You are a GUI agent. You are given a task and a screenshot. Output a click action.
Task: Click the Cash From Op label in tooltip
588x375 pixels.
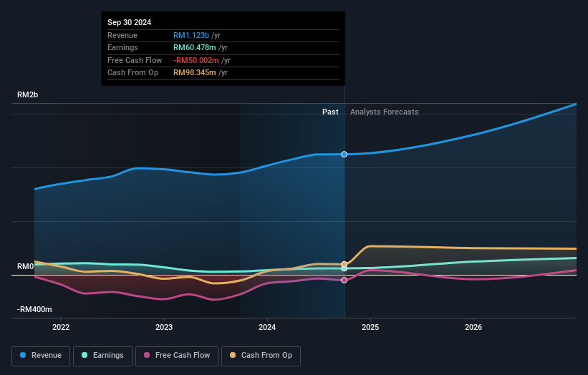pos(132,73)
